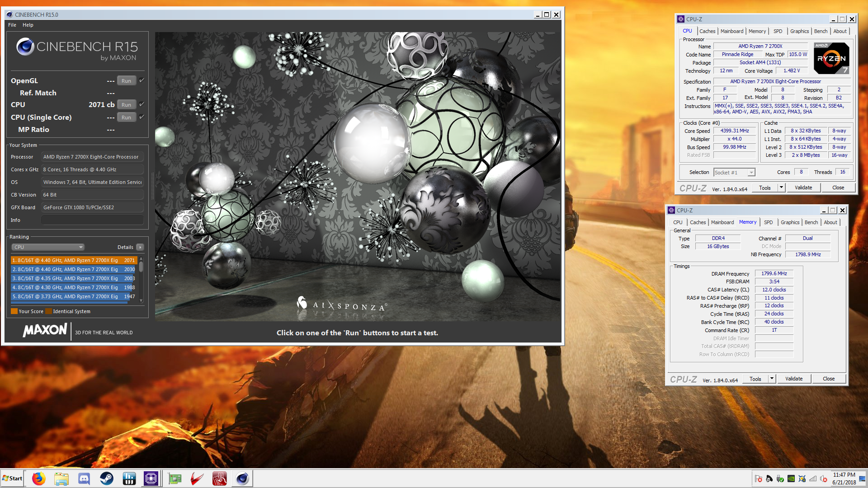Click the ranking list scroll-down arrow
The height and width of the screenshot is (488, 868).
[x=141, y=300]
